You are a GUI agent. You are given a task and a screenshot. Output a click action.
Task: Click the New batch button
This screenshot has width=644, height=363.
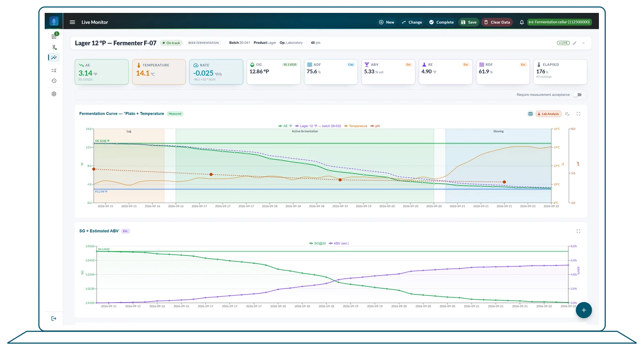point(386,22)
